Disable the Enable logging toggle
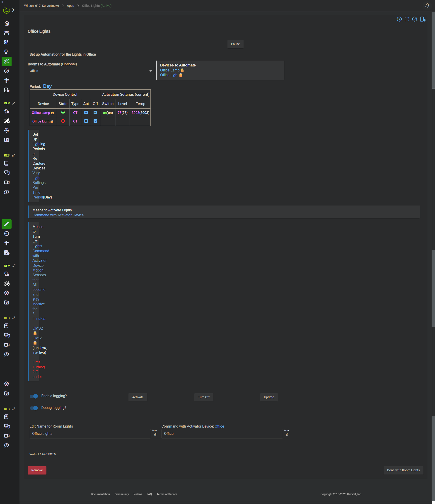 [x=34, y=396]
